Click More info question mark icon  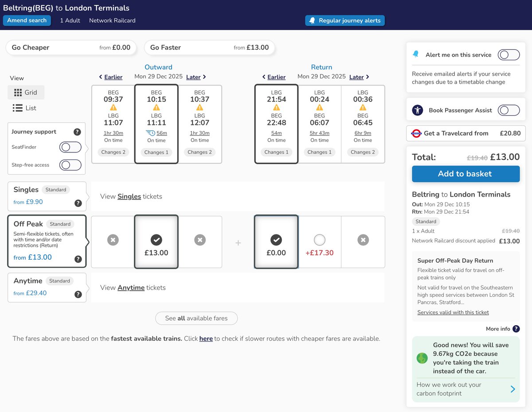pos(516,329)
